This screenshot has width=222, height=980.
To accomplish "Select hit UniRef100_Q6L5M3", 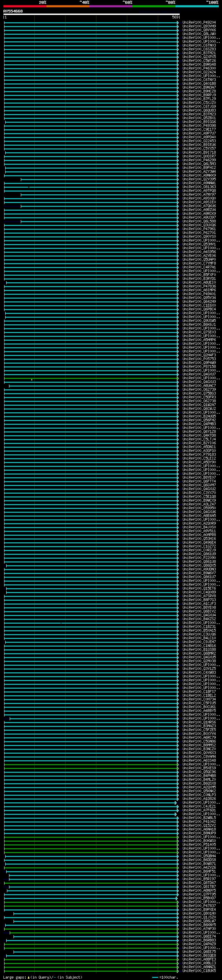I will tap(199, 164).
